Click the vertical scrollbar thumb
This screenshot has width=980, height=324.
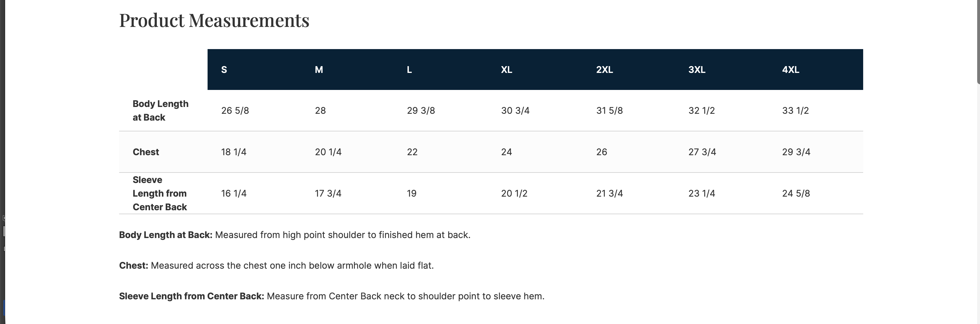tap(978, 38)
